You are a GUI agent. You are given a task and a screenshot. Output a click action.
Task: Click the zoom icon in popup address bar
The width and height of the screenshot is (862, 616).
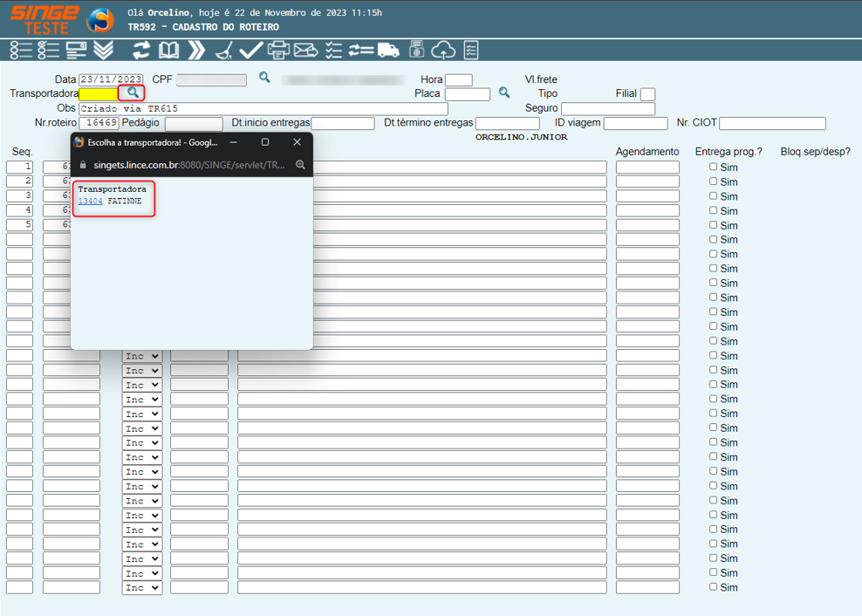[x=300, y=164]
